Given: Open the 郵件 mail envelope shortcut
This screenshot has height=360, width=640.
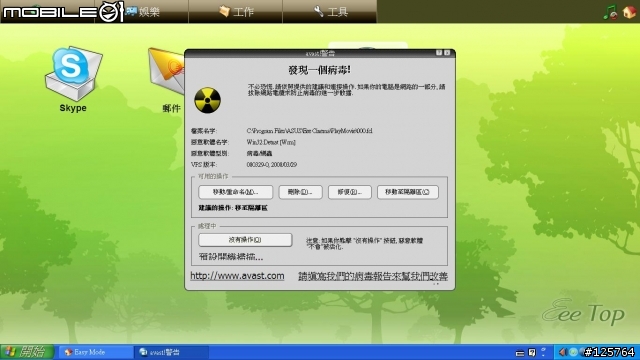Looking at the screenshot, I should pyautogui.click(x=167, y=80).
